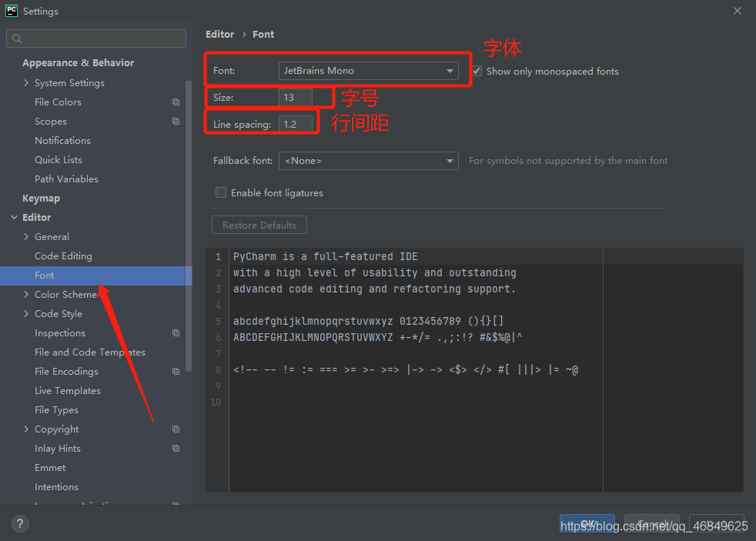The width and height of the screenshot is (756, 541).
Task: Click the project-level icon beside Inspections
Action: 176,333
